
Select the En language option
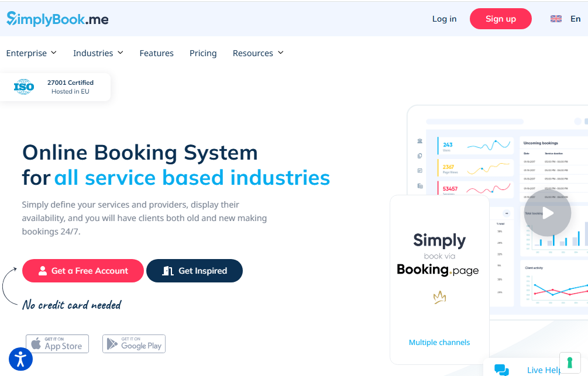pos(575,19)
